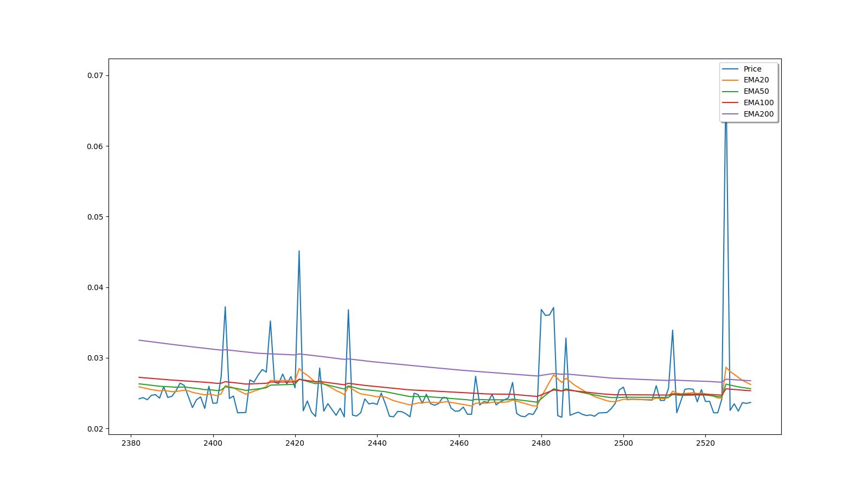Click the x-axis tick label 2460
The height and width of the screenshot is (488, 868).
tap(459, 443)
